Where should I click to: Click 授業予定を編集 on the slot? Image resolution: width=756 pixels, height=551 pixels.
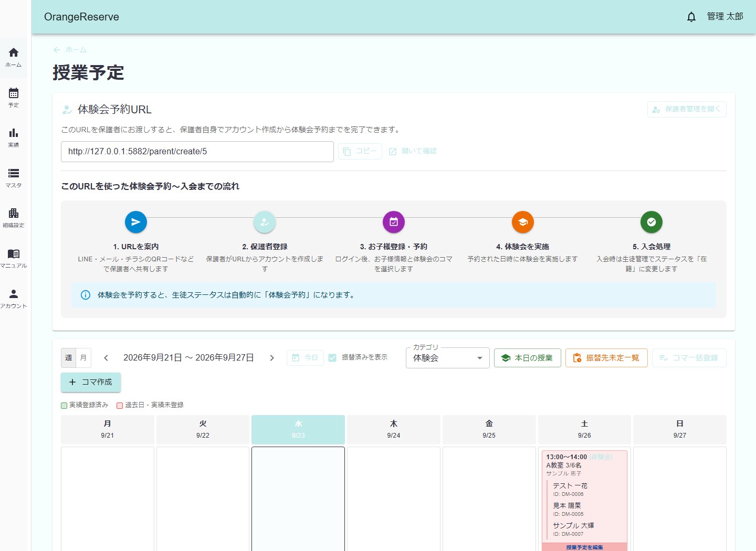tap(584, 547)
